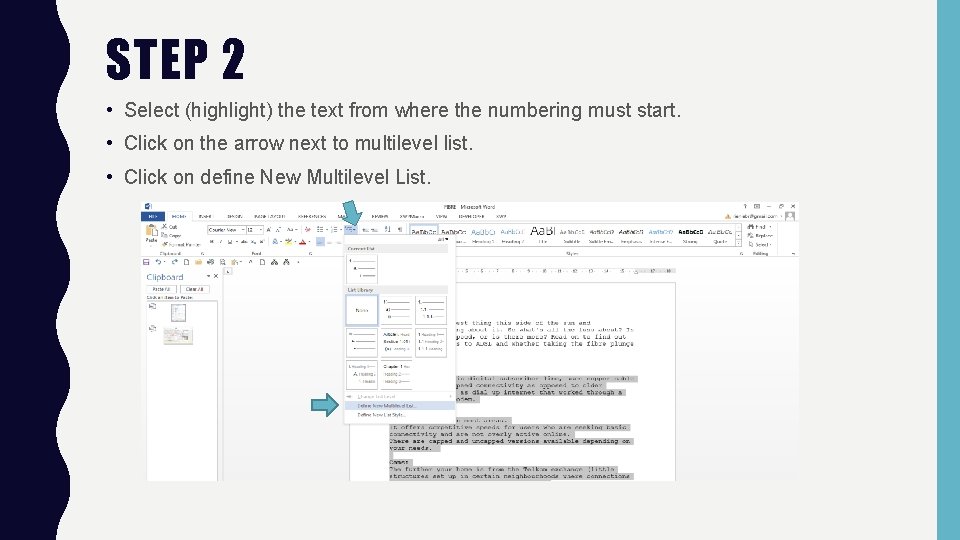The width and height of the screenshot is (960, 540).
Task: Click the text highlight color swatch
Action: [x=288, y=241]
